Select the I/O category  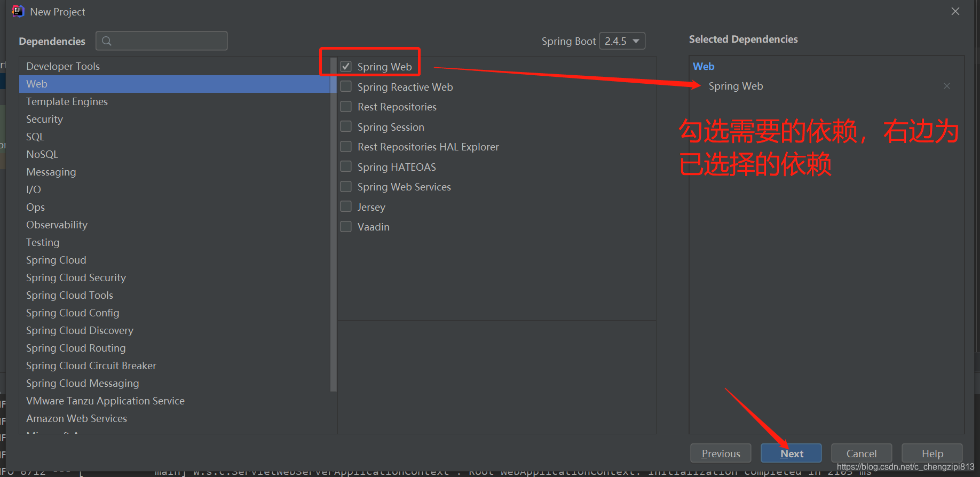tap(175, 189)
